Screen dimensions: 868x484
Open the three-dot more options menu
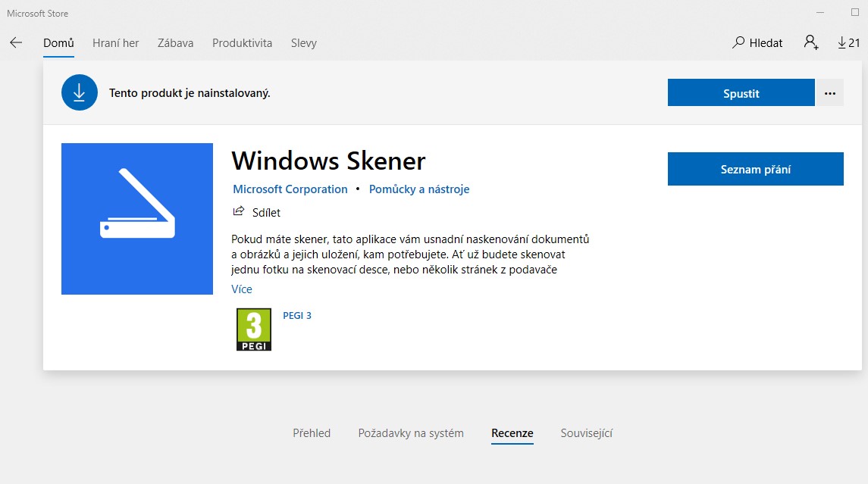(829, 93)
